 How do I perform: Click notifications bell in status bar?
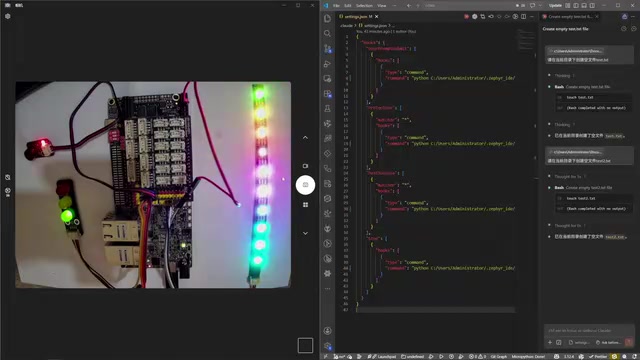coord(634,356)
